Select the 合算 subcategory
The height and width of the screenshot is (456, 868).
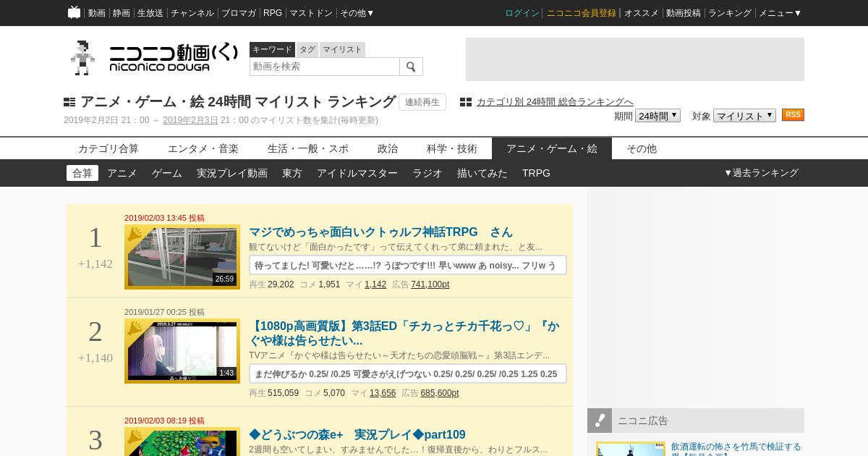82,173
